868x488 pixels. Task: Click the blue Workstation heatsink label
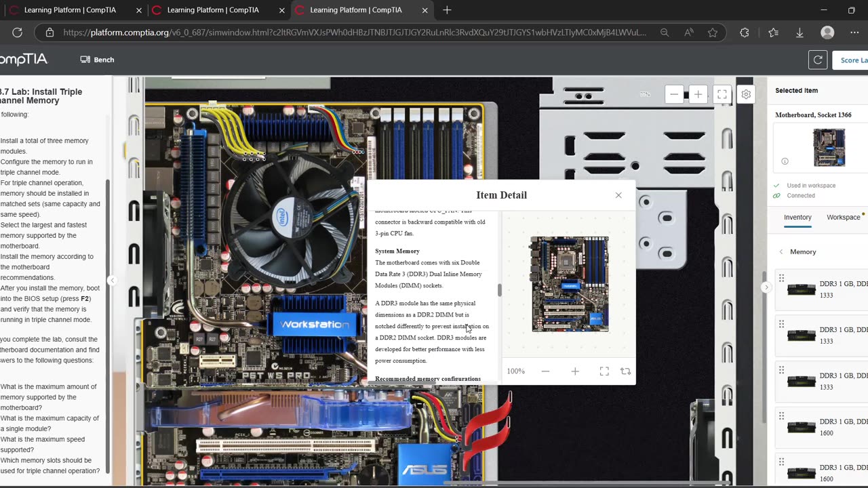pyautogui.click(x=314, y=324)
